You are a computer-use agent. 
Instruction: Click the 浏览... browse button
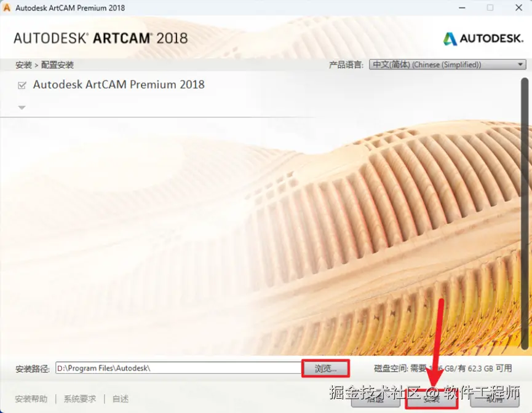coord(325,368)
